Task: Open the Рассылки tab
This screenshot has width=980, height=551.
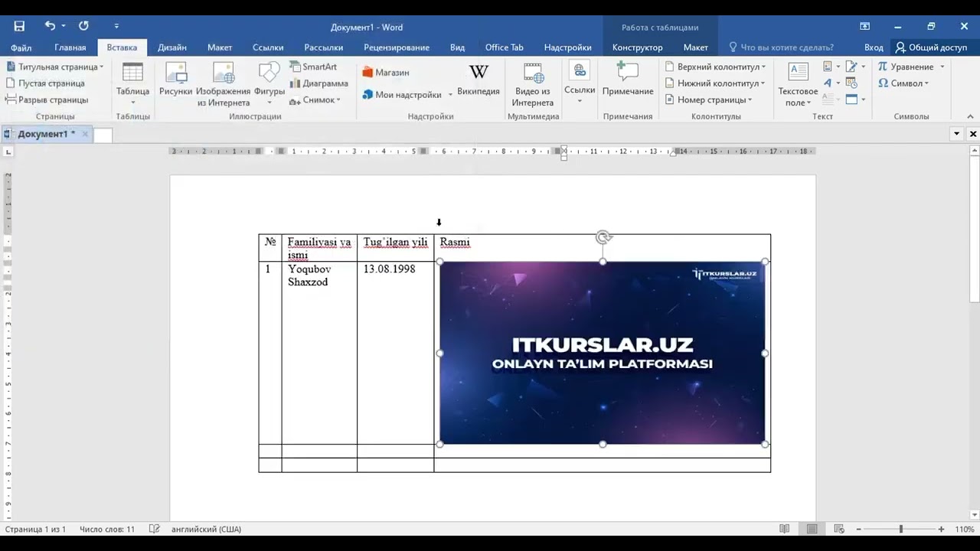Action: coord(323,47)
